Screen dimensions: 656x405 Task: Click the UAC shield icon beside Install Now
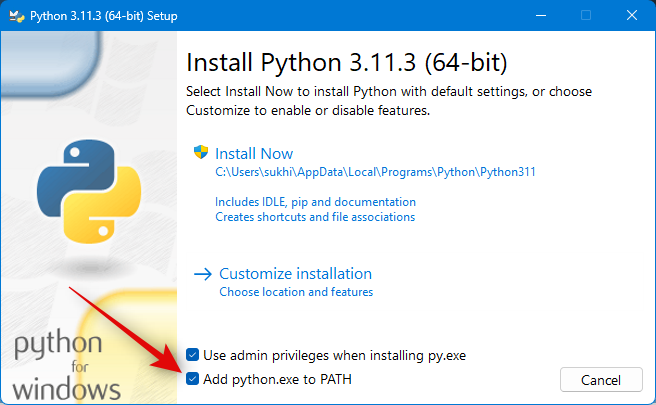click(201, 152)
